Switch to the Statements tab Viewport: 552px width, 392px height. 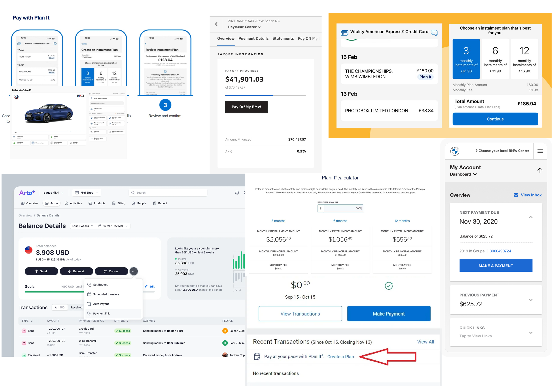pos(283,39)
